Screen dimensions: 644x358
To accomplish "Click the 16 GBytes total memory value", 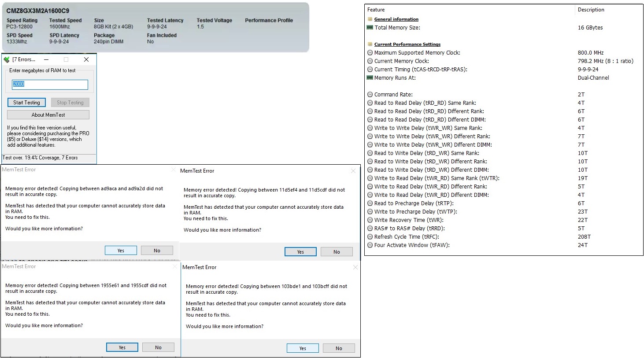I will (x=590, y=27).
